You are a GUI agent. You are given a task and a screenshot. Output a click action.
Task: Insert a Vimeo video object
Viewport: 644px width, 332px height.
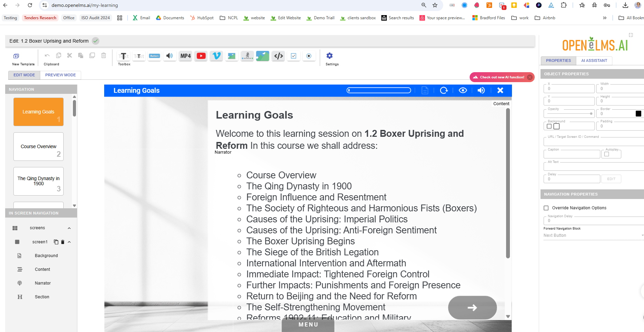pos(216,56)
